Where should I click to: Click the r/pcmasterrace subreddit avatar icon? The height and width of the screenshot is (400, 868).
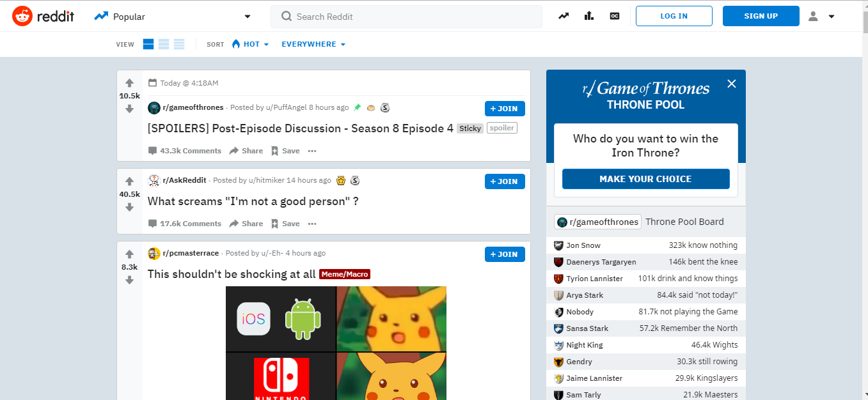point(154,253)
